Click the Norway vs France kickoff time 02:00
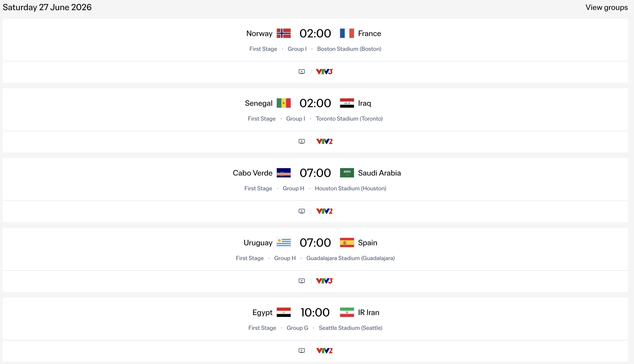The height and width of the screenshot is (364, 634). tap(315, 33)
